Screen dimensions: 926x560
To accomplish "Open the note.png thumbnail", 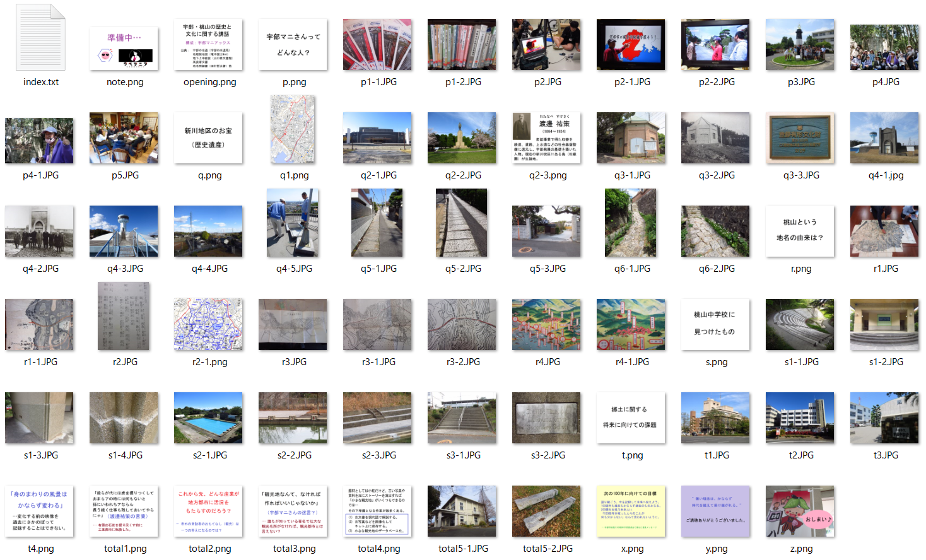I will pyautogui.click(x=124, y=48).
